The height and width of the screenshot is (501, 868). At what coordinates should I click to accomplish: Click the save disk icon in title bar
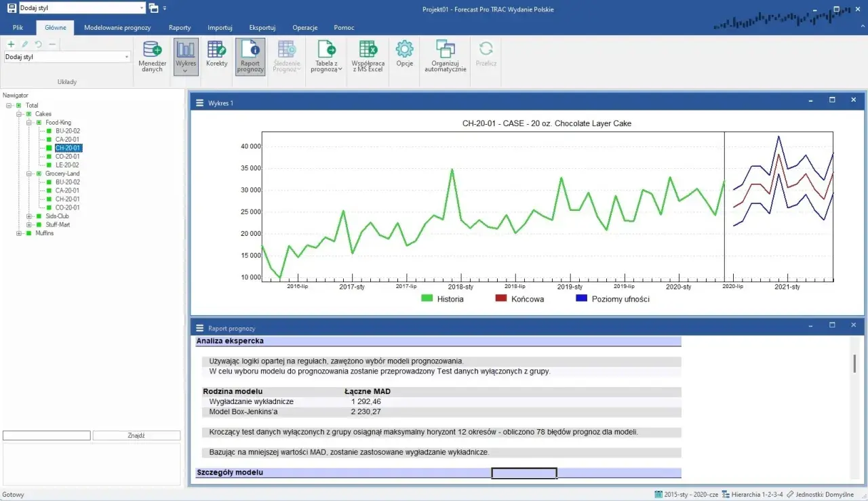click(x=12, y=8)
